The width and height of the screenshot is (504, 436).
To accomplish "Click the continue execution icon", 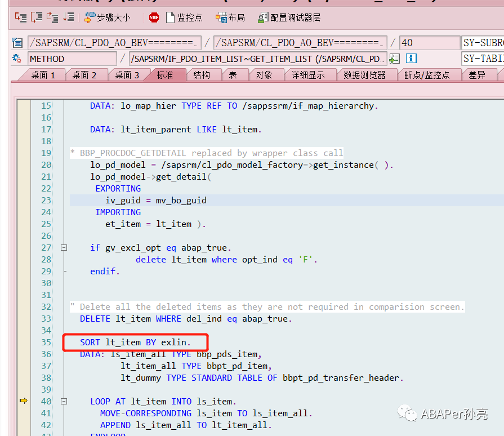I will tap(68, 17).
